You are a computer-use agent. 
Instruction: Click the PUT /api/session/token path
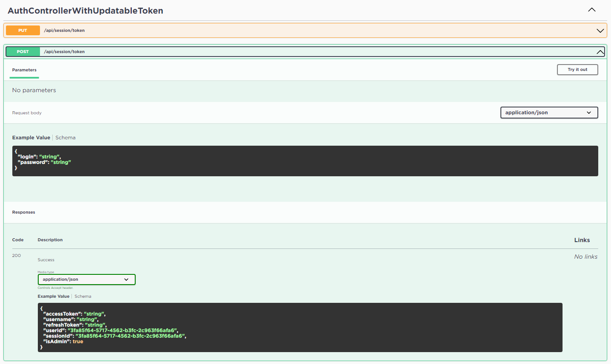[64, 31]
